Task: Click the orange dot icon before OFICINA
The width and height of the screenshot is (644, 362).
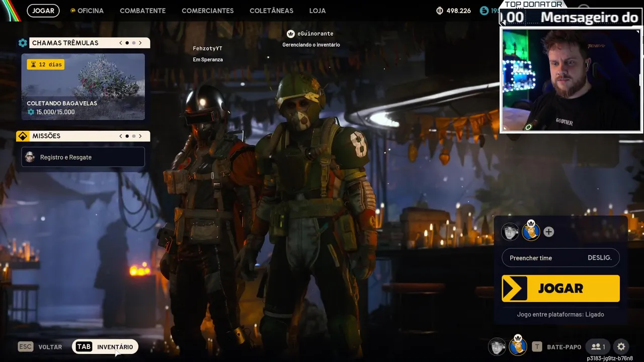Action: tap(73, 11)
